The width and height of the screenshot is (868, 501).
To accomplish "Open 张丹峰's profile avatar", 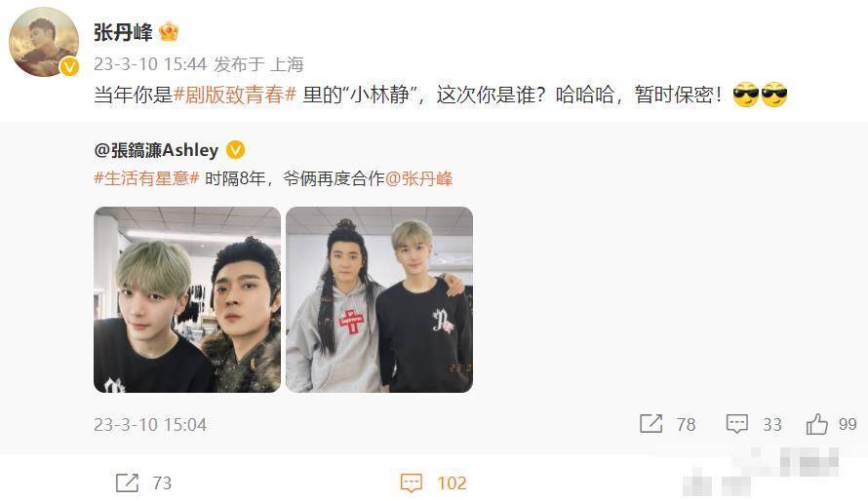I will [x=44, y=42].
